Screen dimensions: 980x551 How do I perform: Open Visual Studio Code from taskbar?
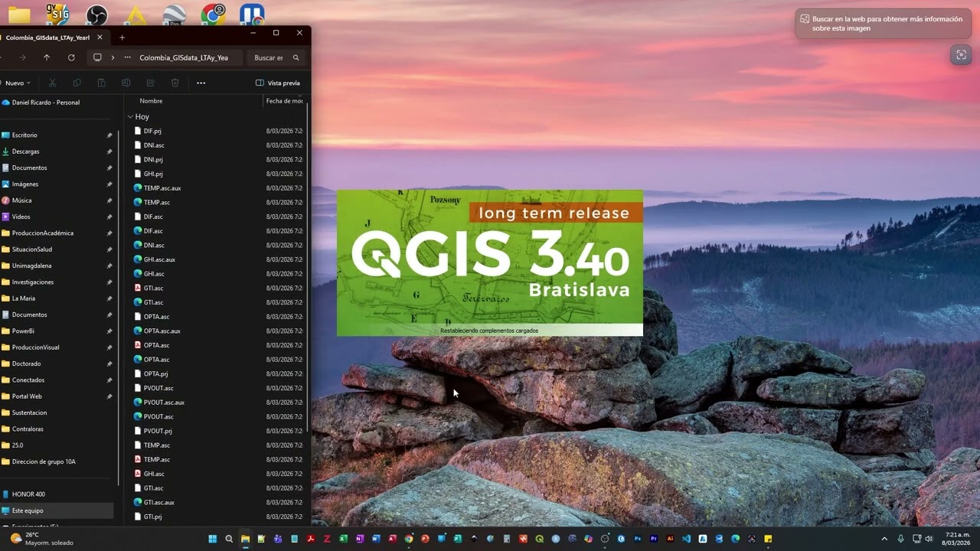click(686, 539)
